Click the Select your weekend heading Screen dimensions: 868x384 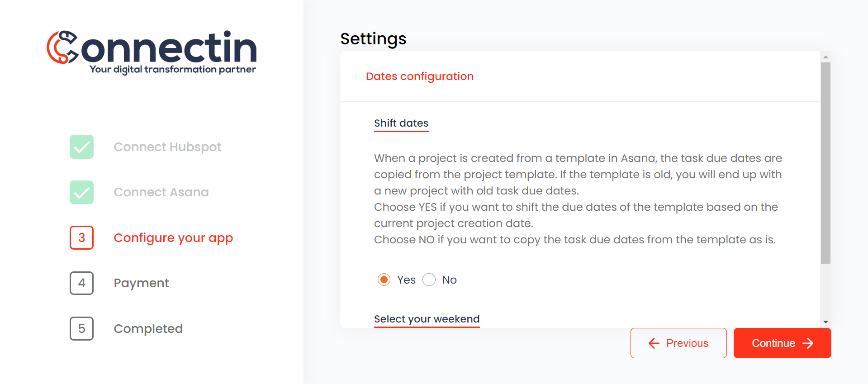coord(427,319)
